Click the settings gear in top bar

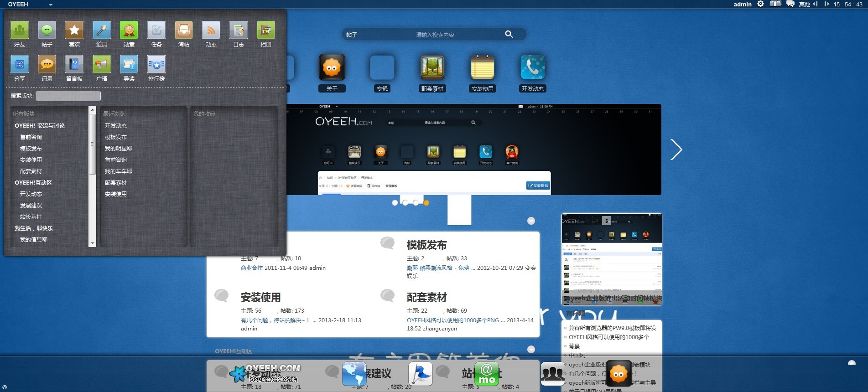click(760, 4)
